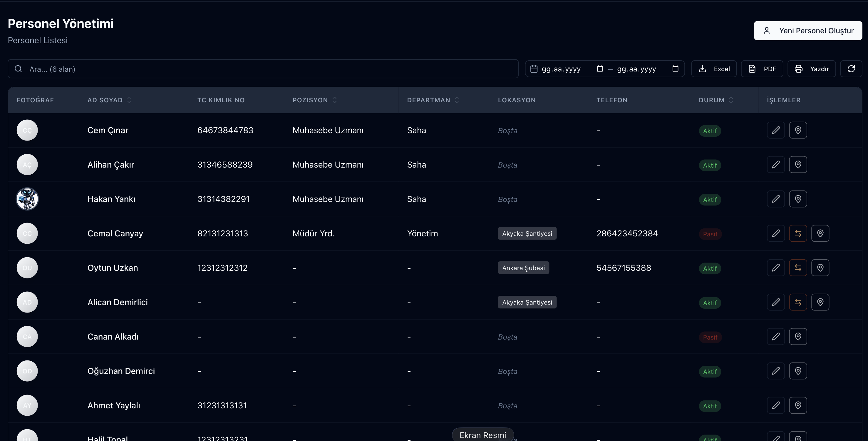The height and width of the screenshot is (441, 868).
Task: Edit Cemal Canyay with the pencil icon
Action: point(776,233)
